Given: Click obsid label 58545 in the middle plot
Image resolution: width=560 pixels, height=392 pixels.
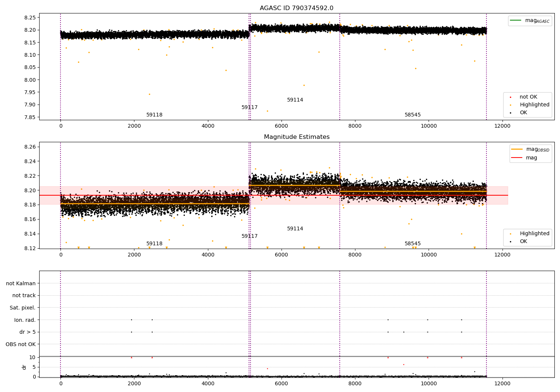Looking at the screenshot, I should point(413,244).
